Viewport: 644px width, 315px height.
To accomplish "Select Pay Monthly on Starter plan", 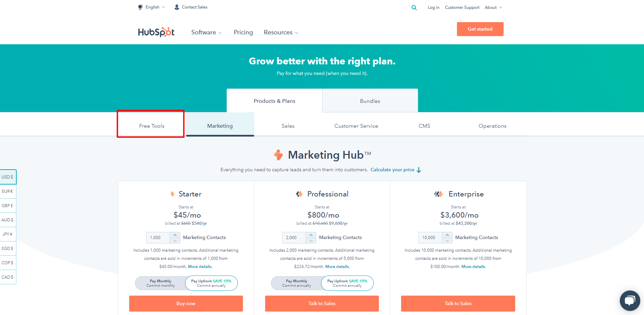I will click(160, 283).
